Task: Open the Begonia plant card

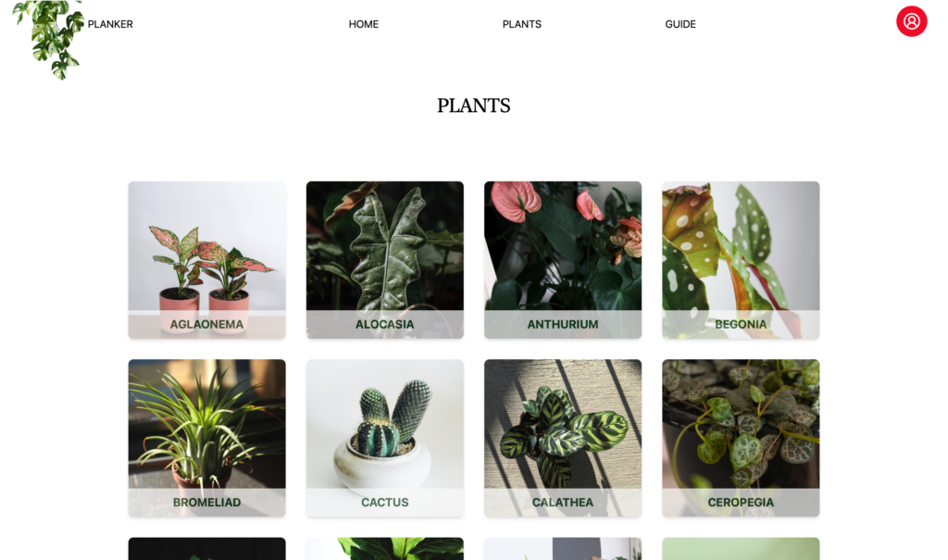Action: (x=741, y=260)
